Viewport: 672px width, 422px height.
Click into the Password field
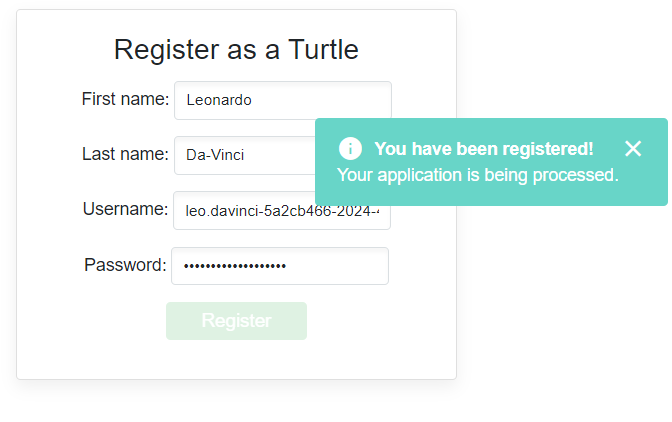coord(280,266)
